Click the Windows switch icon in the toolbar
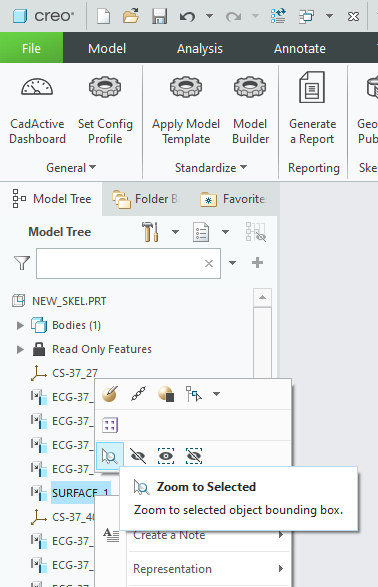The height and width of the screenshot is (587, 378). (x=307, y=16)
